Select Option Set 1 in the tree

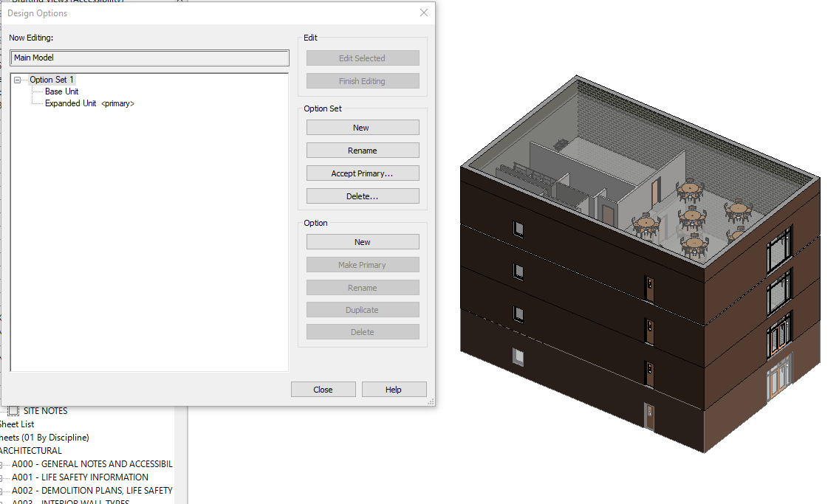tap(52, 79)
